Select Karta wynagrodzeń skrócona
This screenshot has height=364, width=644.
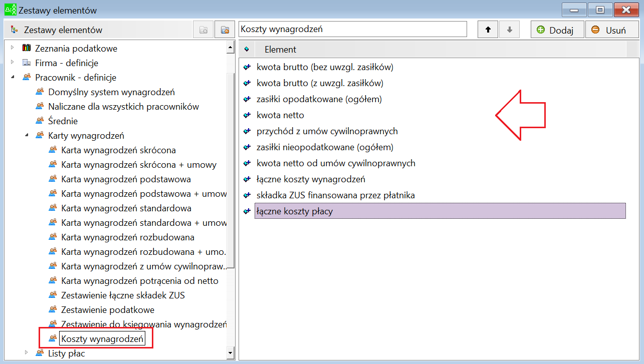pos(118,150)
